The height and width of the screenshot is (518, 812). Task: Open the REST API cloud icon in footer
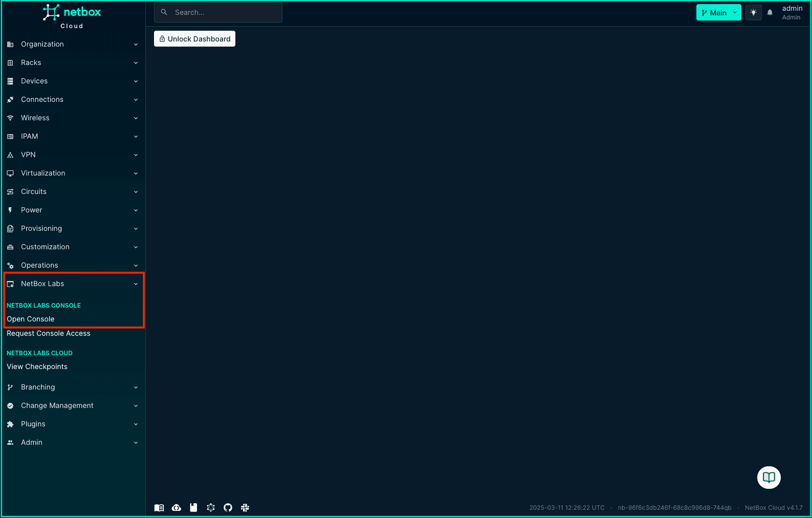[177, 508]
